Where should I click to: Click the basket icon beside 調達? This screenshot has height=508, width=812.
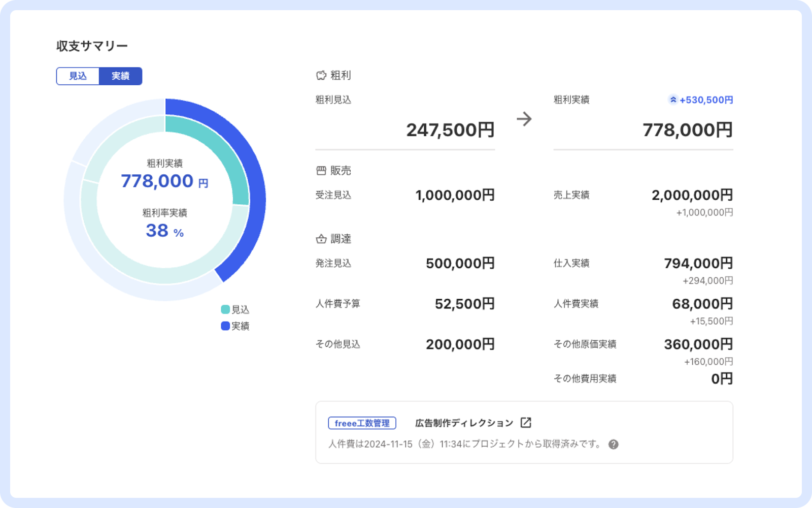[321, 239]
